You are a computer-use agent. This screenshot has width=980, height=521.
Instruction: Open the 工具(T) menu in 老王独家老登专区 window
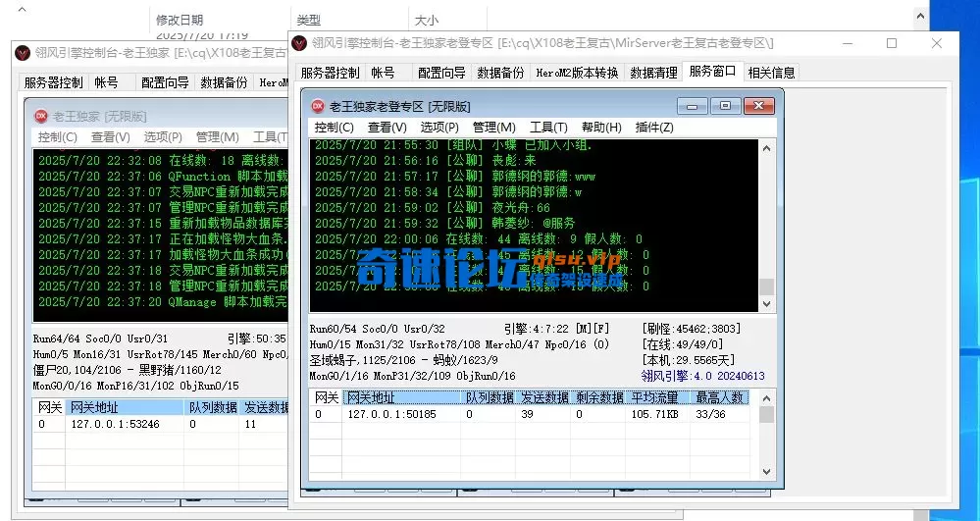(548, 128)
